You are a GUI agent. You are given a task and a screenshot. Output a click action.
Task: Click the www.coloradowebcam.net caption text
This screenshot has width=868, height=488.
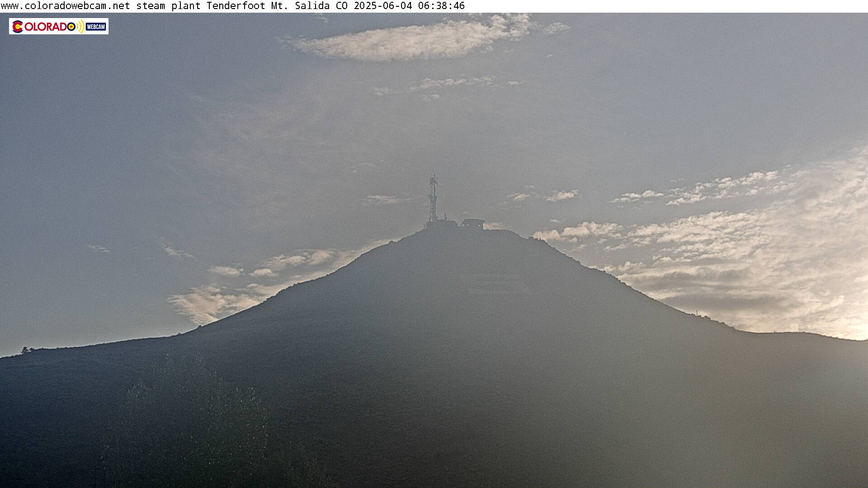tap(66, 6)
